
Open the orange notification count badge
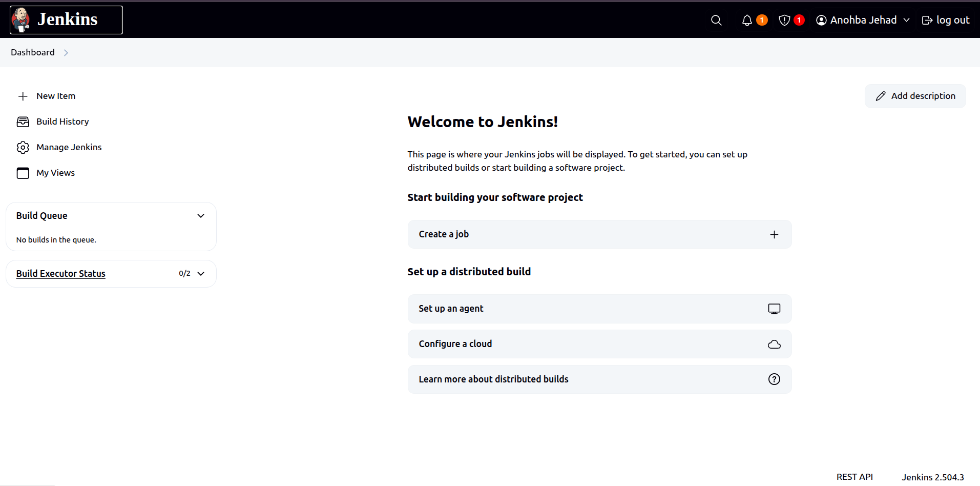pos(762,20)
